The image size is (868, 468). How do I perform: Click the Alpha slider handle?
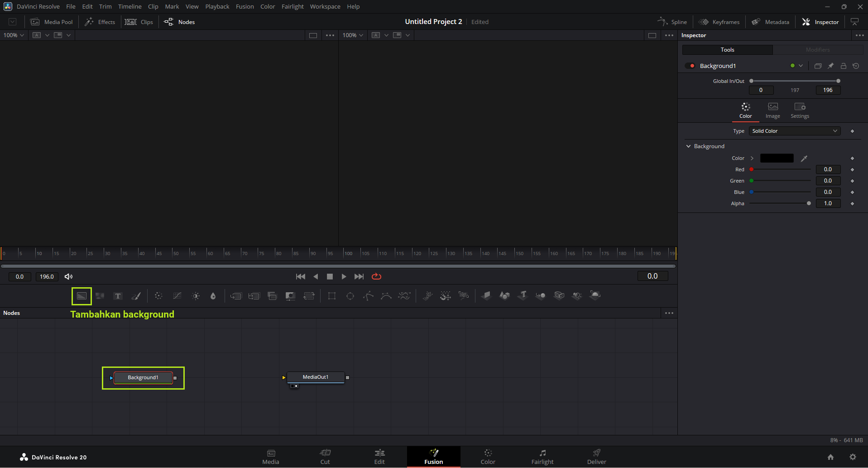809,203
